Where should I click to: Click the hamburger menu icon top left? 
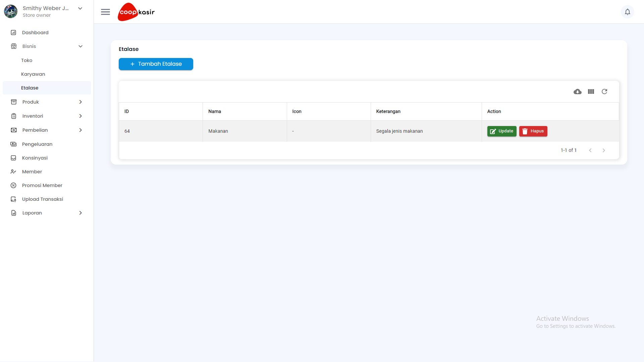(105, 12)
